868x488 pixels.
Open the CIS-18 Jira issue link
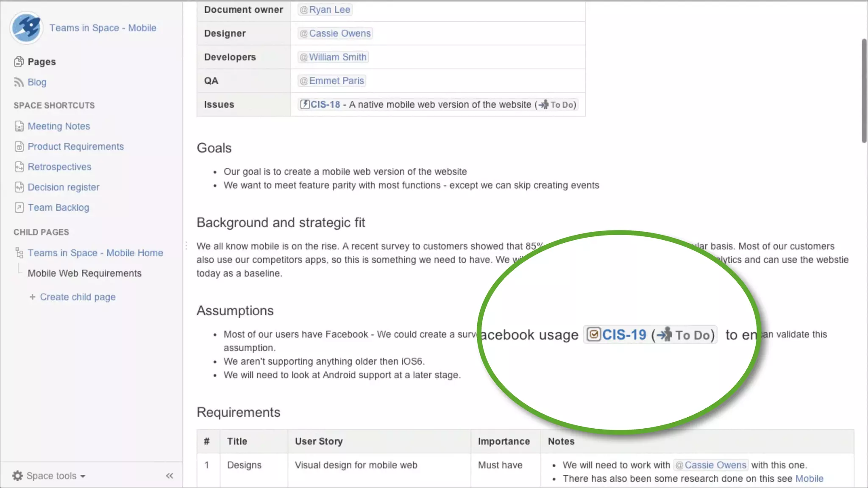[x=325, y=105]
